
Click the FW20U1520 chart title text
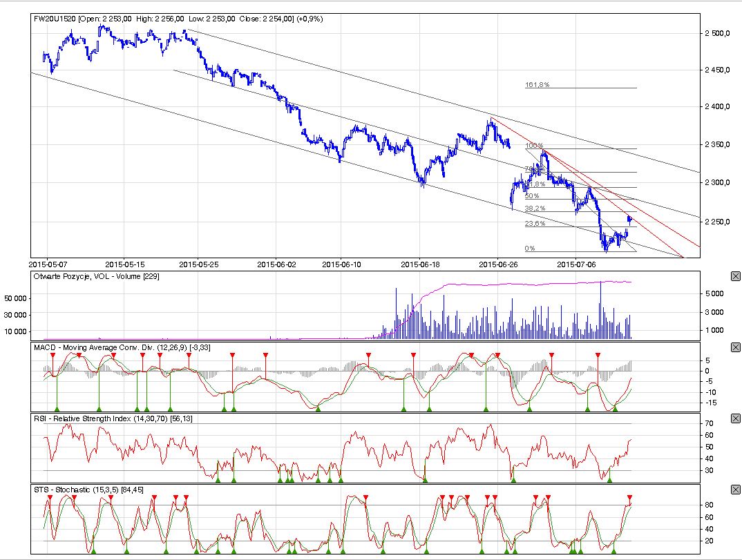178,19
